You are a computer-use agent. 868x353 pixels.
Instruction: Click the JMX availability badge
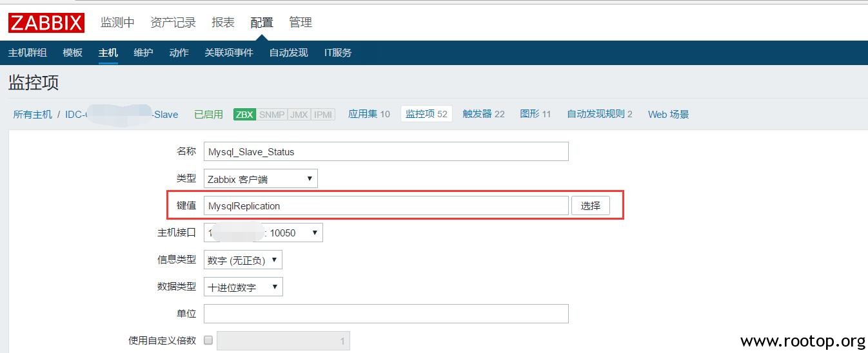click(299, 114)
